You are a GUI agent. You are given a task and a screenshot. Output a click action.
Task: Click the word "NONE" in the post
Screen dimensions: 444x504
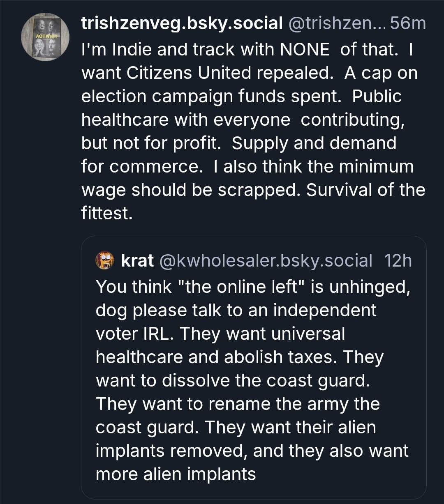pos(304,50)
